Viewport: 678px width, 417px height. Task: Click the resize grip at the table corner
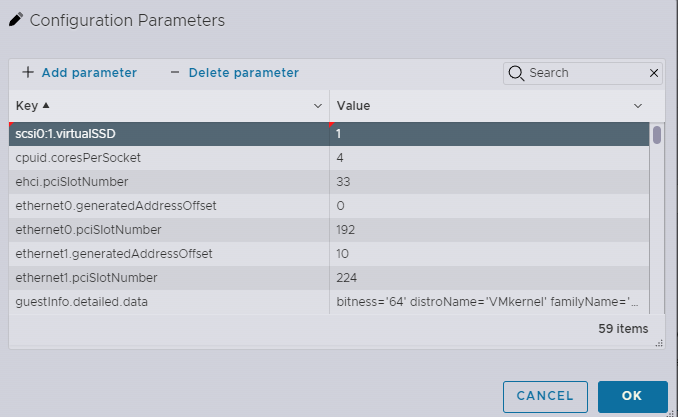click(x=659, y=343)
